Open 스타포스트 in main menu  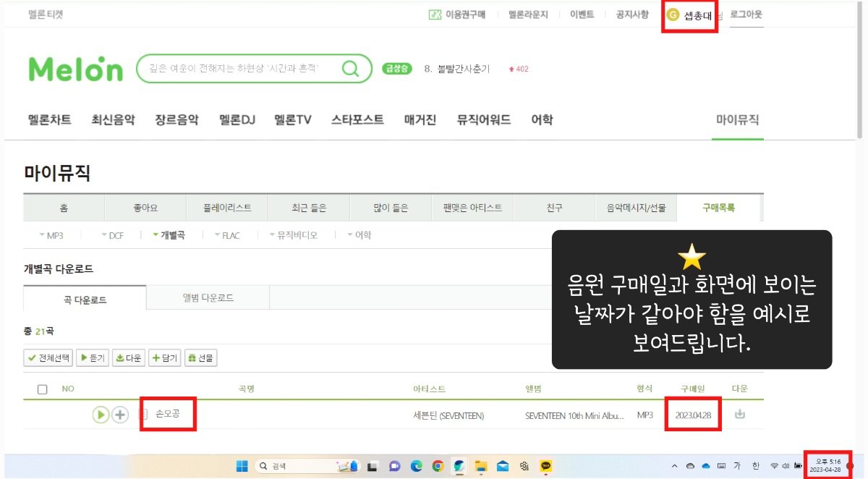pos(357,120)
